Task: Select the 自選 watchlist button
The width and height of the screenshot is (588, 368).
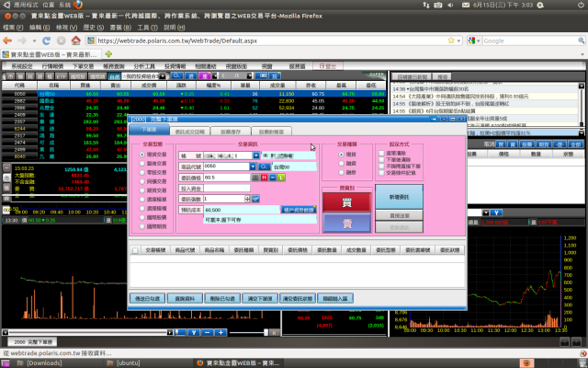Action: click(x=114, y=76)
